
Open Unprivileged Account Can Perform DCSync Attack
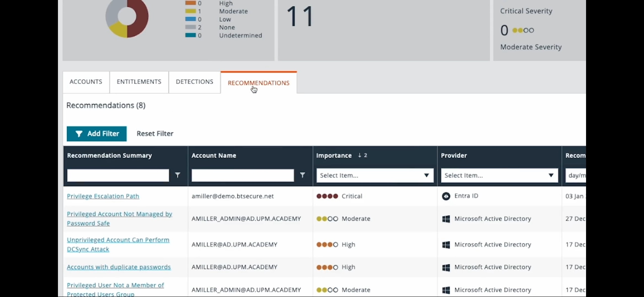(118, 244)
